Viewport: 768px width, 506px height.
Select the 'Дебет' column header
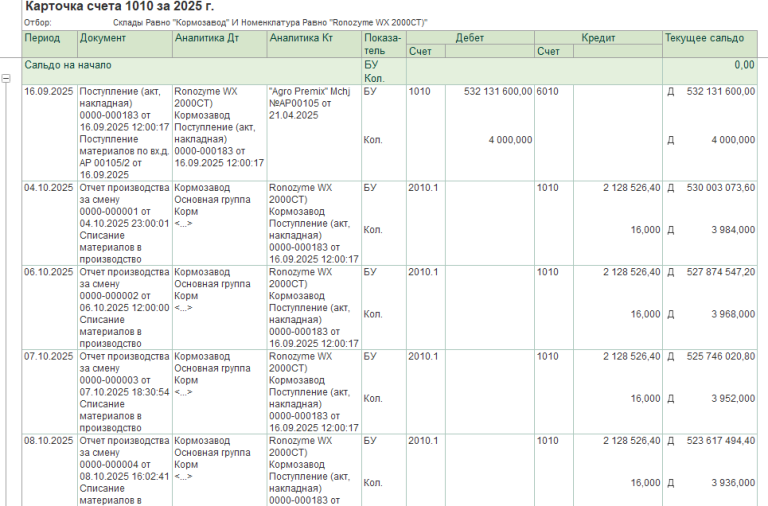click(x=470, y=38)
